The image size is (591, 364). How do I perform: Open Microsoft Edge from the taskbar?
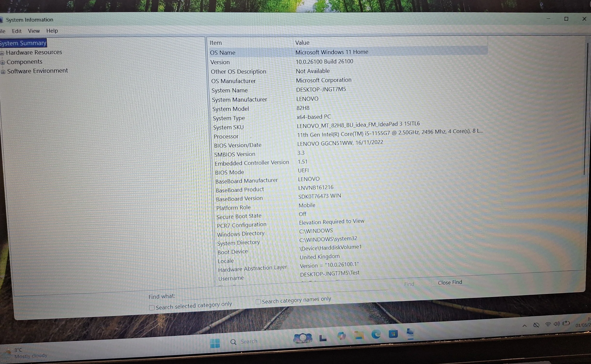coord(376,335)
